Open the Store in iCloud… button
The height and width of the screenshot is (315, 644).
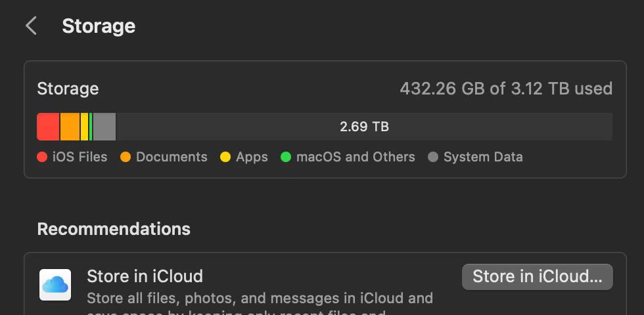[538, 277]
